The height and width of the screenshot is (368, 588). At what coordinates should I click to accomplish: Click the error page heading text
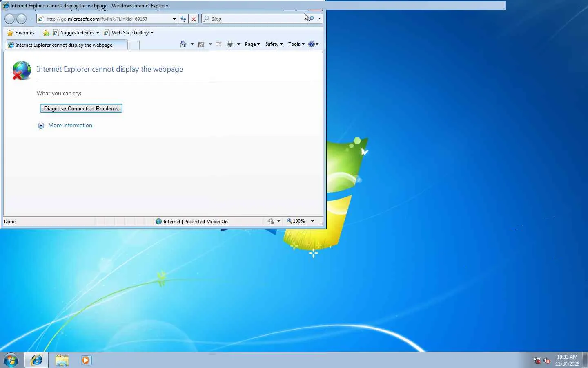(110, 69)
